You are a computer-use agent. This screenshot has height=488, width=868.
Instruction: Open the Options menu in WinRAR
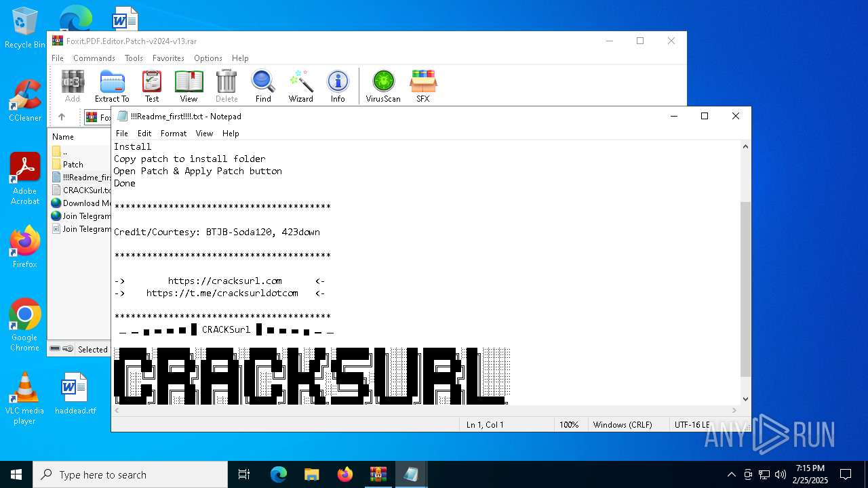[x=208, y=58]
